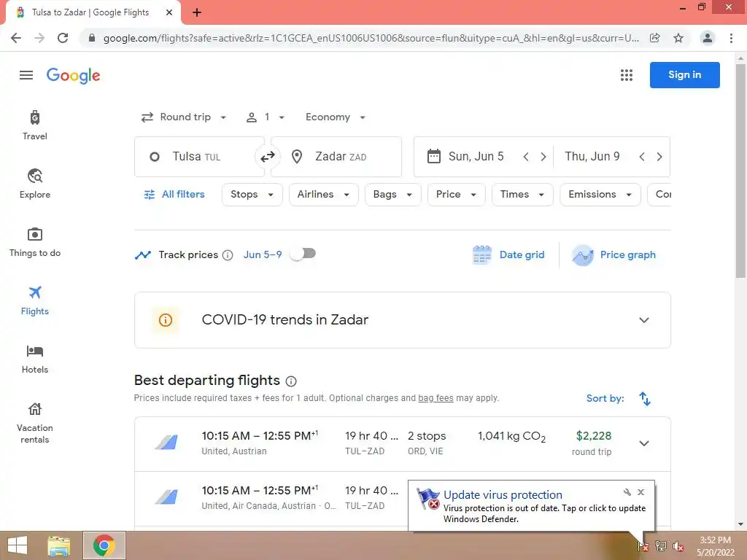Open Travel in the sidebar
Screen dimensions: 747x560
click(x=35, y=125)
